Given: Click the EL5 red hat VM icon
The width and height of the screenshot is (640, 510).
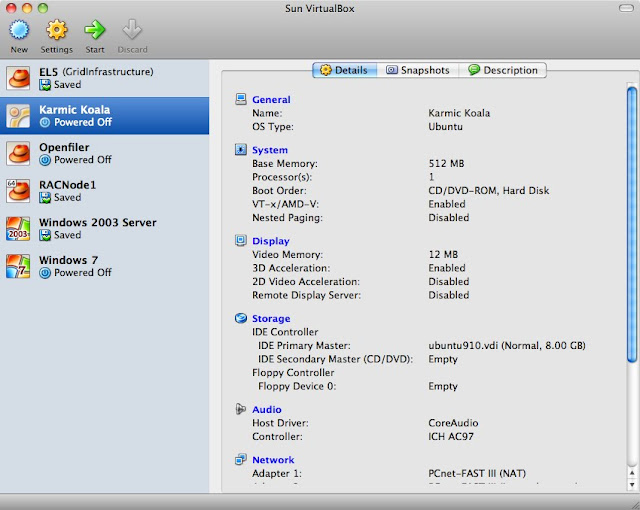Looking at the screenshot, I should pyautogui.click(x=18, y=78).
